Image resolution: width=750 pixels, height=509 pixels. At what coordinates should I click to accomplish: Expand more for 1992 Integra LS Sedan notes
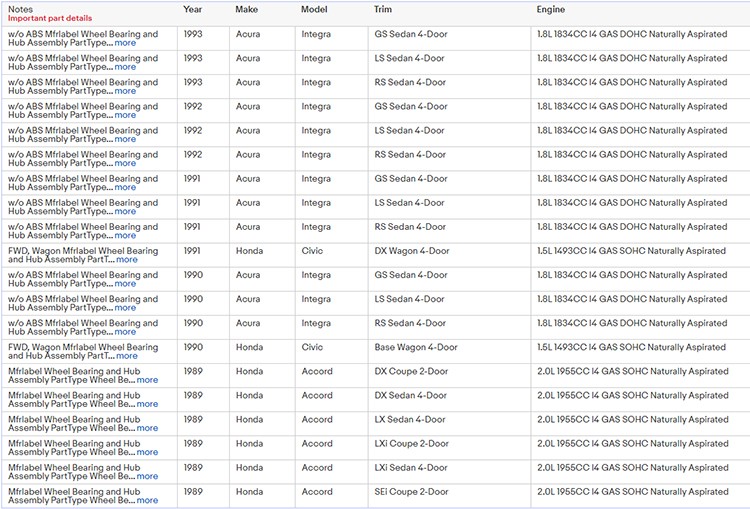(x=125, y=139)
